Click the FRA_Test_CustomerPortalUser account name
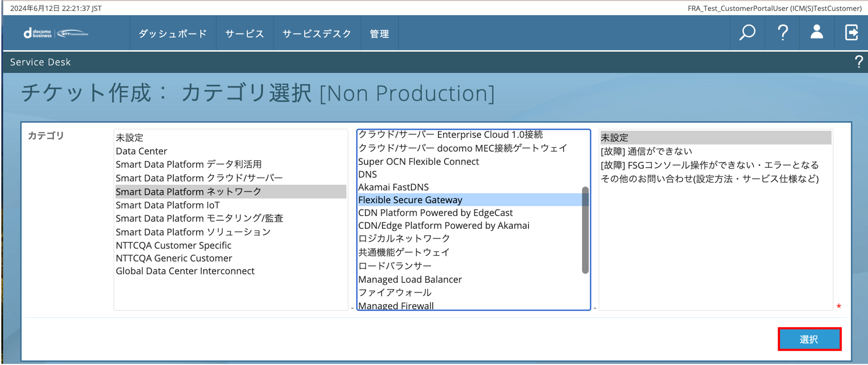The image size is (868, 365). 774,8
